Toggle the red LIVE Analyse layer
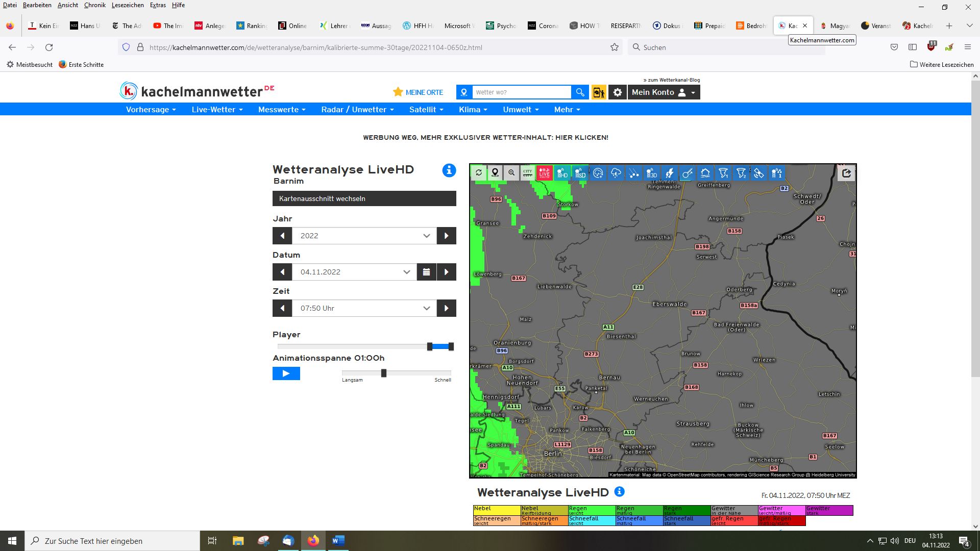Image resolution: width=980 pixels, height=551 pixels. [544, 173]
